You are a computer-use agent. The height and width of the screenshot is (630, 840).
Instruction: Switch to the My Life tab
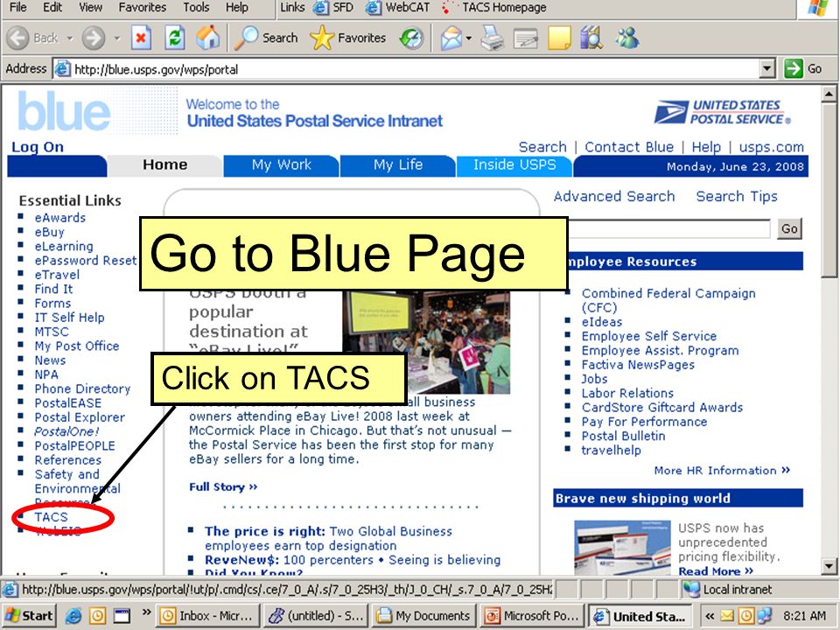pos(397,165)
